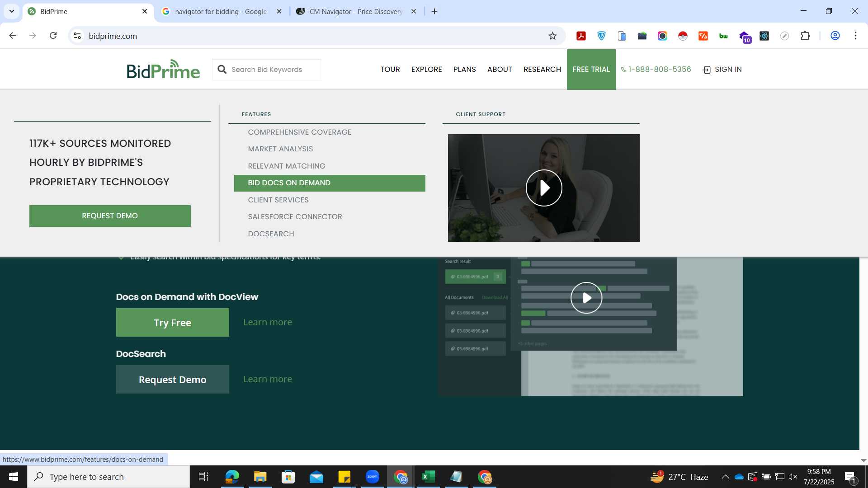
Task: Select Client Services feature
Action: click(x=278, y=200)
